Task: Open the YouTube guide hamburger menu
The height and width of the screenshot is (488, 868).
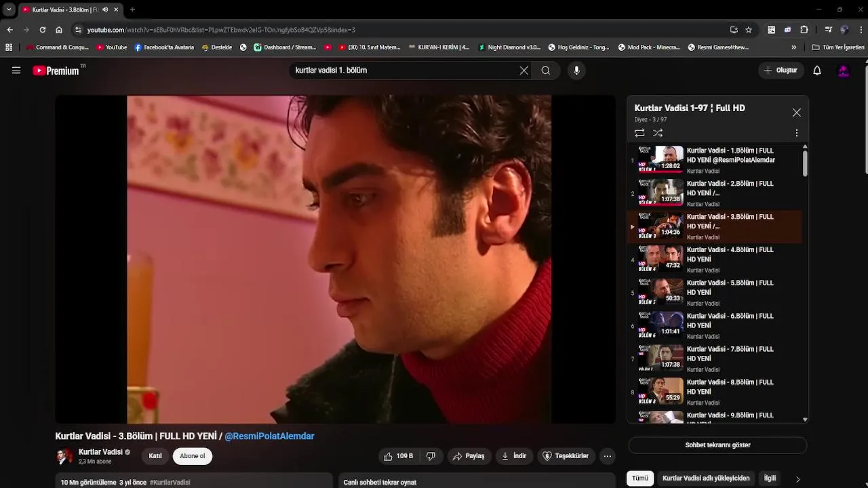Action: coord(16,70)
